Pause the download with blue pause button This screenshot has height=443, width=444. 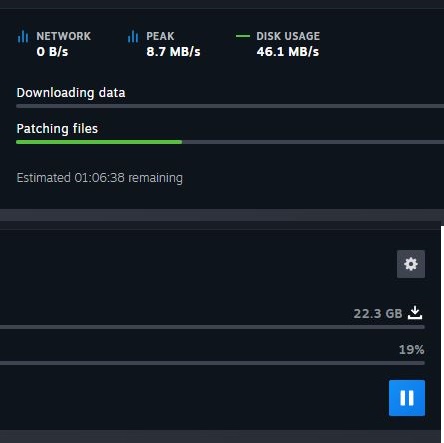(407, 398)
